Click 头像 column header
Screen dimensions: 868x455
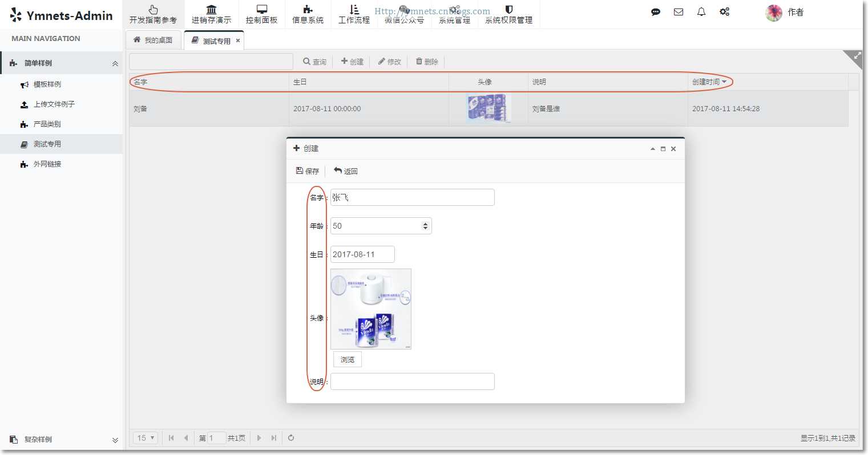tap(488, 82)
